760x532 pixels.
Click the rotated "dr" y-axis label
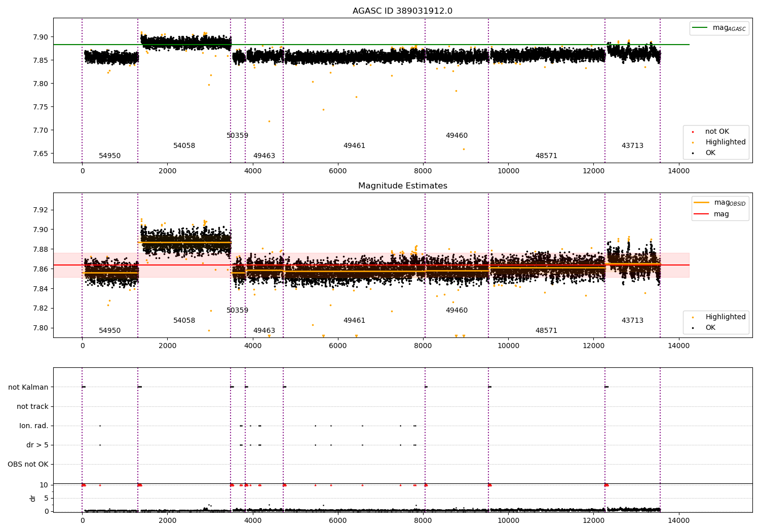33,498
